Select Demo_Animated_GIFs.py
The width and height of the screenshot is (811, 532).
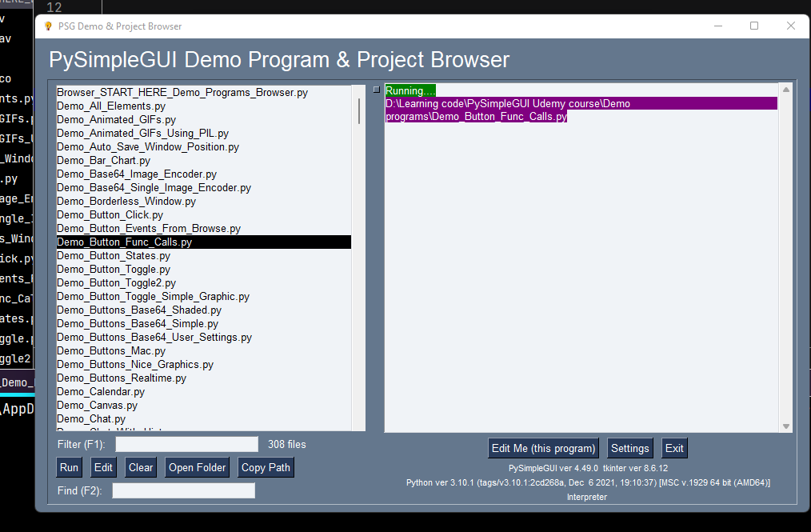204,119
